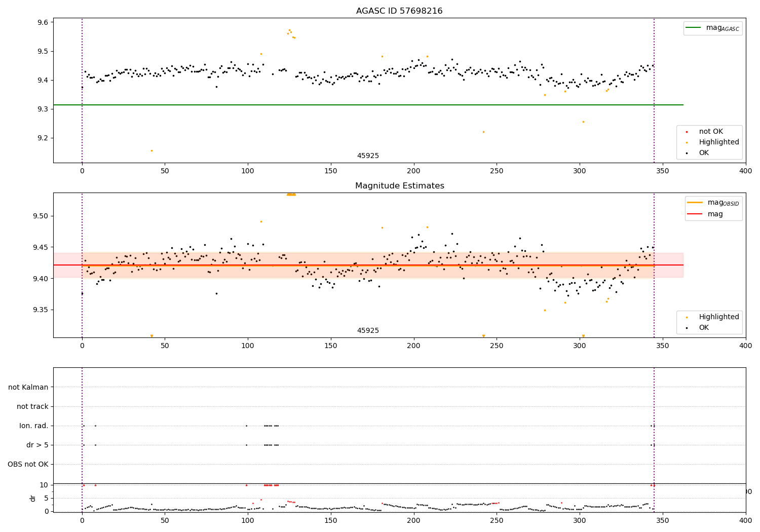Click the dotted vertical line at x=345 in top plot
760x532 pixels.
[x=654, y=90]
